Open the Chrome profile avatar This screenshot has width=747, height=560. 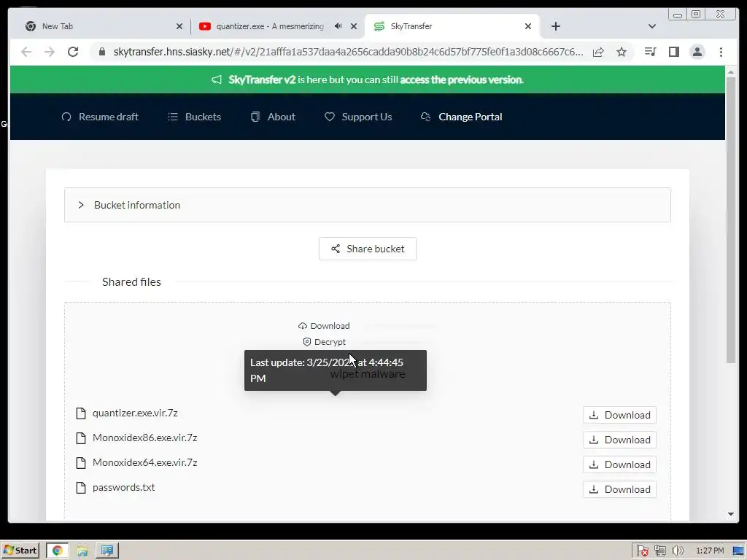[697, 52]
